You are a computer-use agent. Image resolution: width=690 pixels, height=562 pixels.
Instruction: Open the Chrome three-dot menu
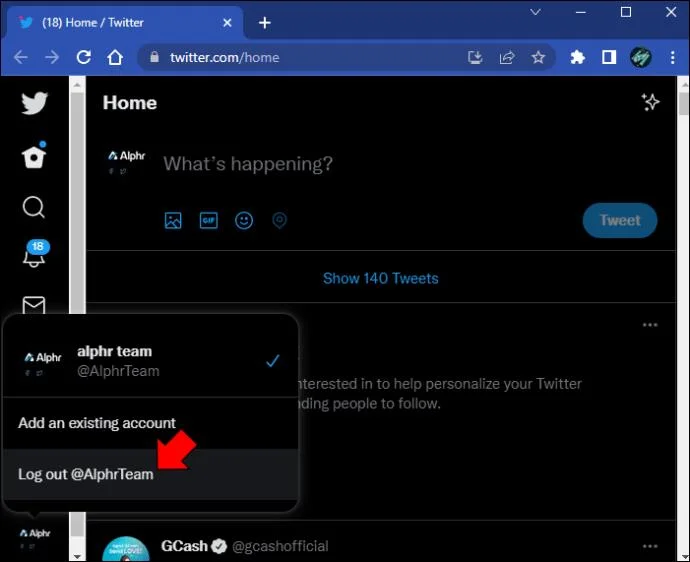[x=672, y=57]
